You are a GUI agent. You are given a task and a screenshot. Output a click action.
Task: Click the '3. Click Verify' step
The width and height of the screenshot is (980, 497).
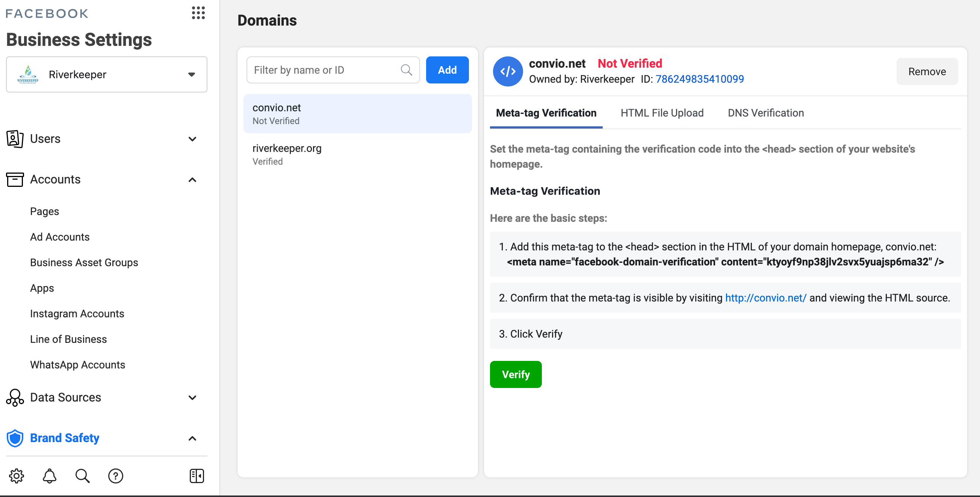tap(725, 334)
